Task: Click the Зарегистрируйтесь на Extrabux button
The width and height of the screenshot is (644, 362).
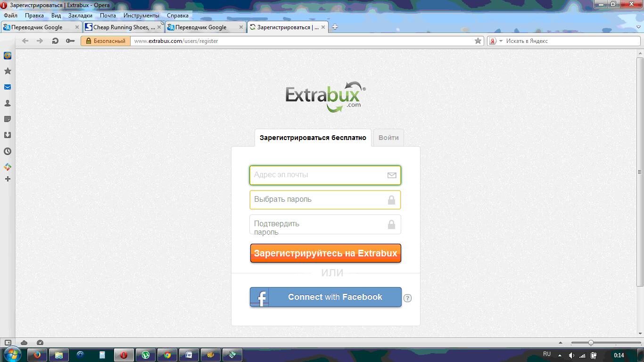Action: [x=325, y=253]
